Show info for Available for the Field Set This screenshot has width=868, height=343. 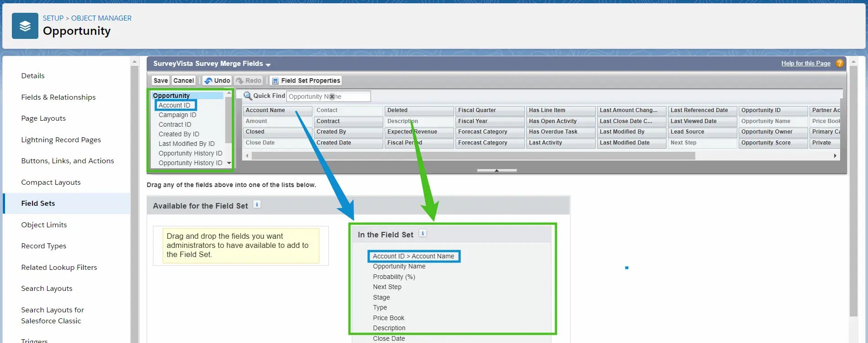[257, 204]
